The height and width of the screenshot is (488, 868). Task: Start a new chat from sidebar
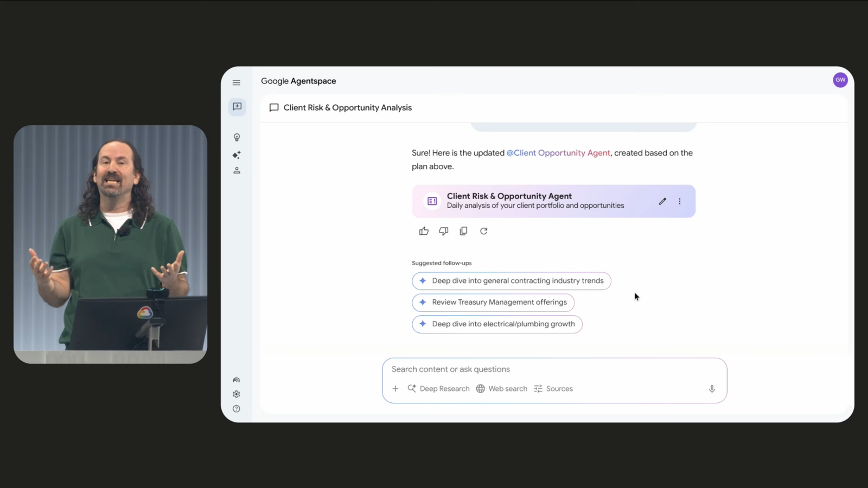(237, 107)
